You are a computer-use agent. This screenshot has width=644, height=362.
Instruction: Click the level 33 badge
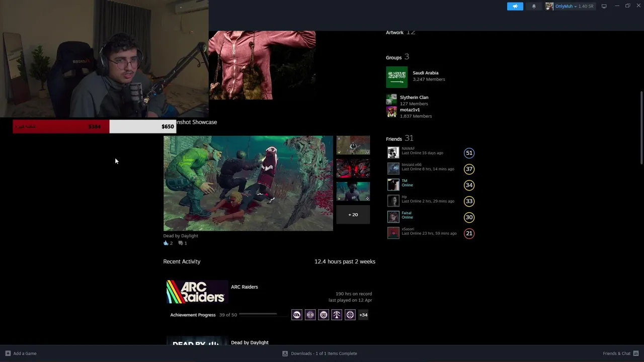click(x=469, y=201)
